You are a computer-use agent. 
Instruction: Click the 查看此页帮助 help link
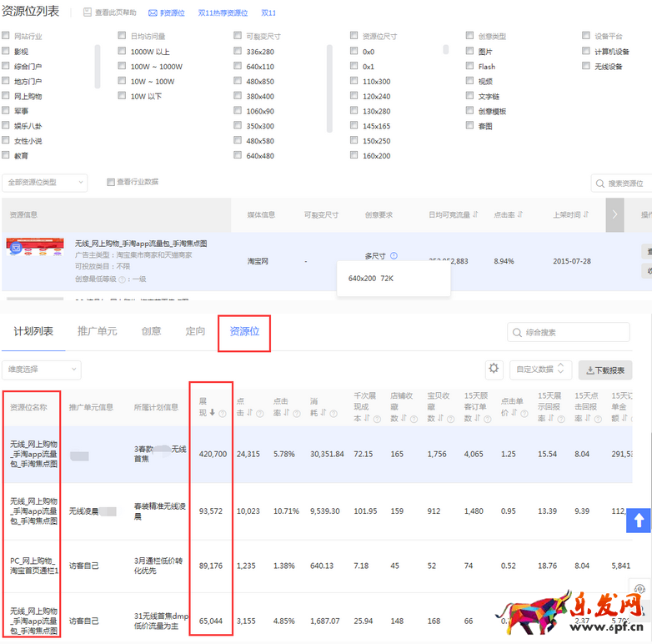click(x=112, y=13)
